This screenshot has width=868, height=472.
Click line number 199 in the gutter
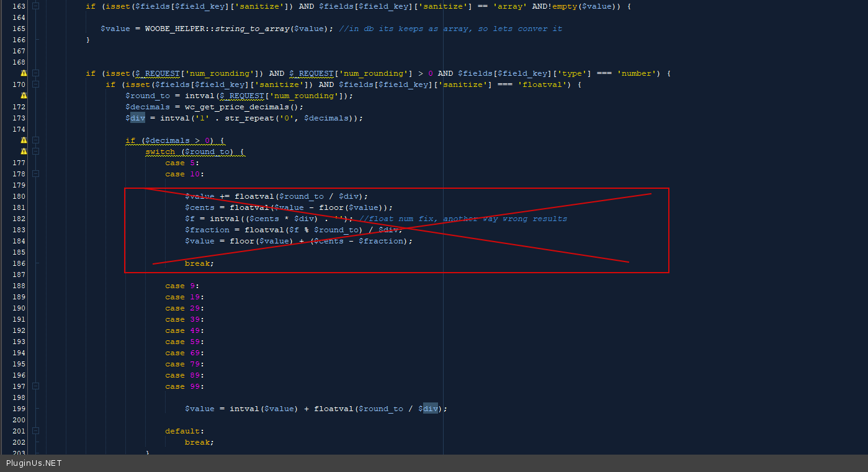pyautogui.click(x=19, y=409)
